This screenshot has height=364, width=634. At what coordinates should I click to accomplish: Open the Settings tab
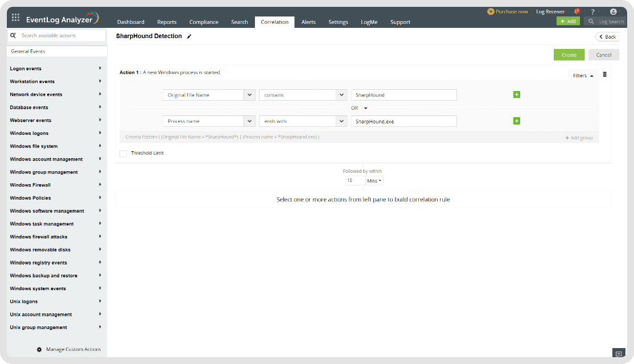click(x=338, y=22)
